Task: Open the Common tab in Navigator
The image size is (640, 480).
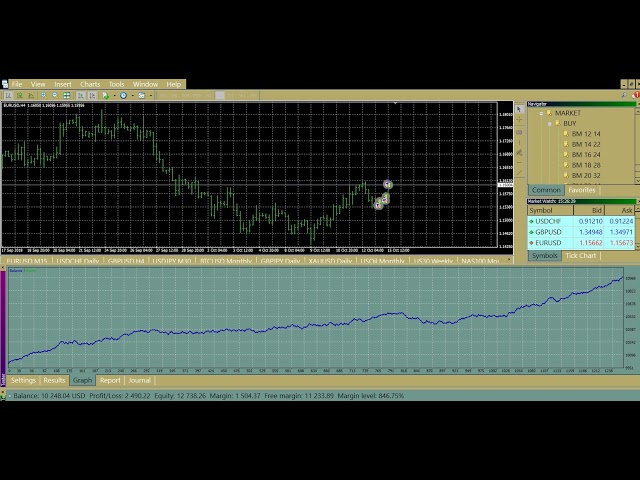Action: click(546, 190)
